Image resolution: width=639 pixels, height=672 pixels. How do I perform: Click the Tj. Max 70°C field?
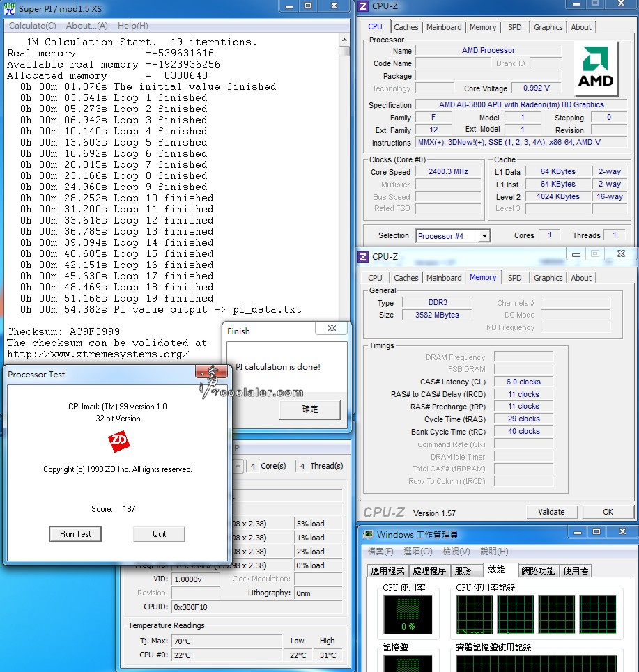point(227,641)
